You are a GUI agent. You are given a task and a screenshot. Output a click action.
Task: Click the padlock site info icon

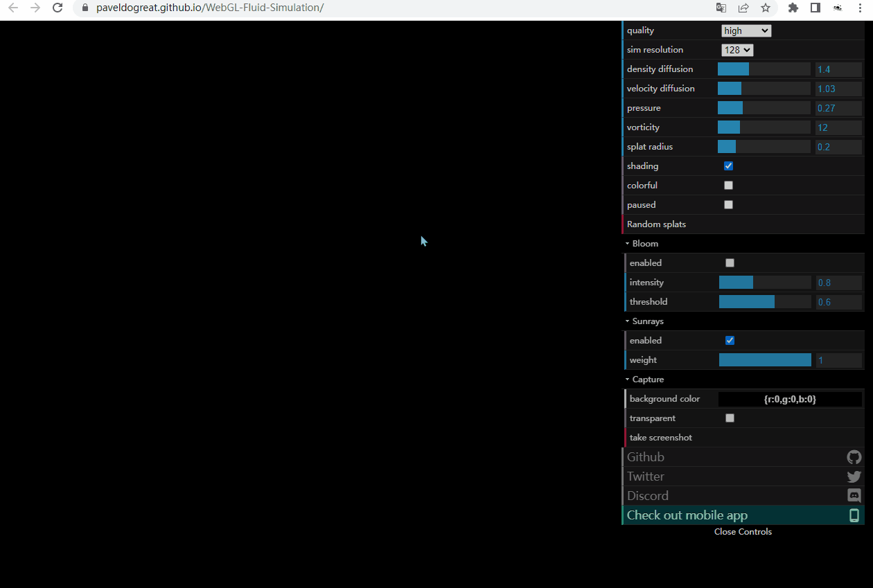[85, 8]
